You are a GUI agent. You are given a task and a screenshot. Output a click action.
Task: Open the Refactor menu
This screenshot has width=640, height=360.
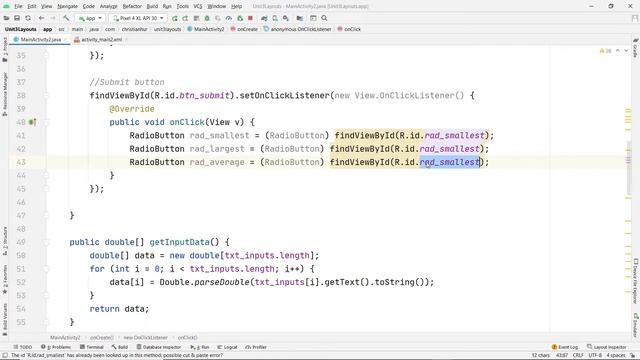coord(132,6)
